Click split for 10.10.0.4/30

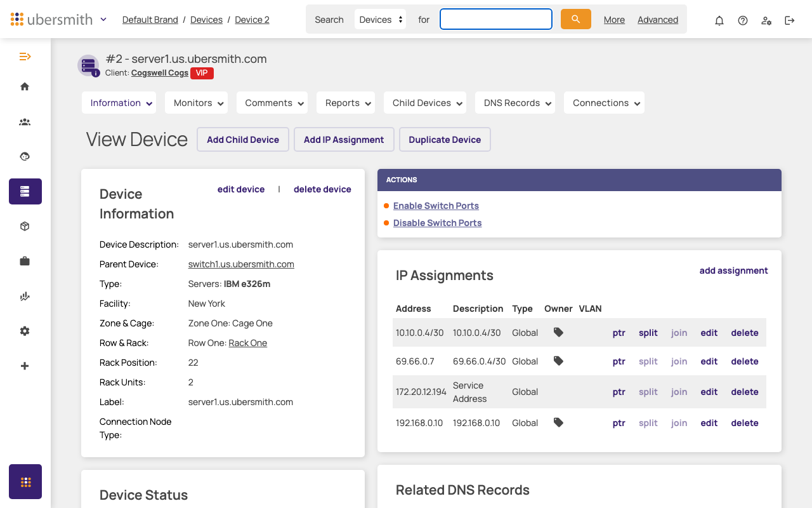[648, 333]
